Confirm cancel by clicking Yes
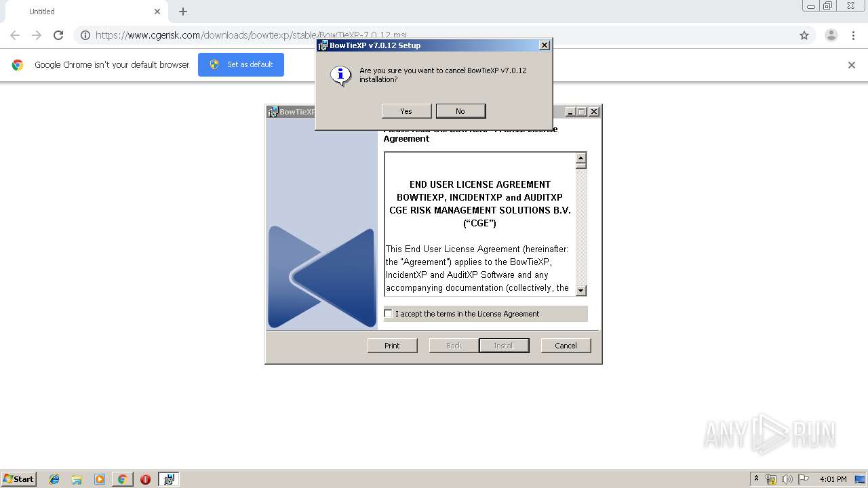 (x=406, y=111)
